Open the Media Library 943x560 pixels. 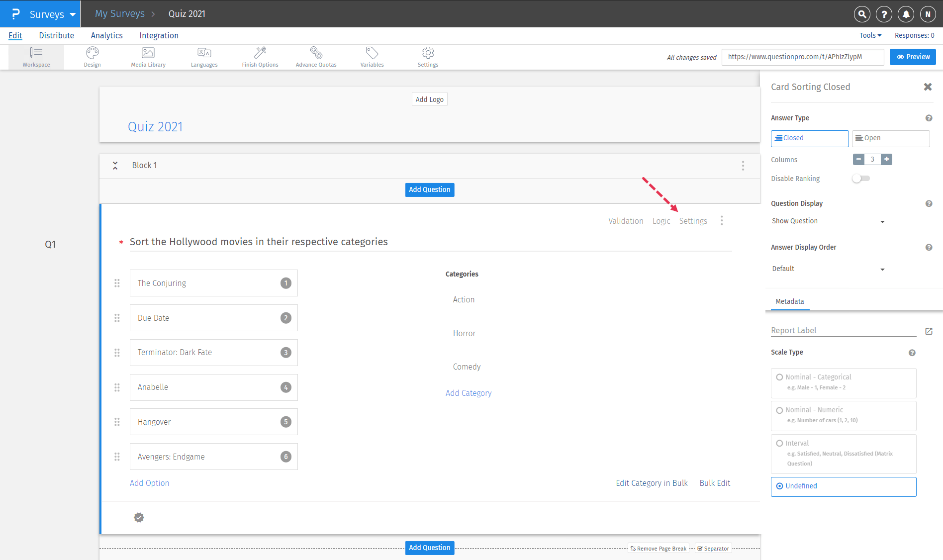pyautogui.click(x=148, y=57)
